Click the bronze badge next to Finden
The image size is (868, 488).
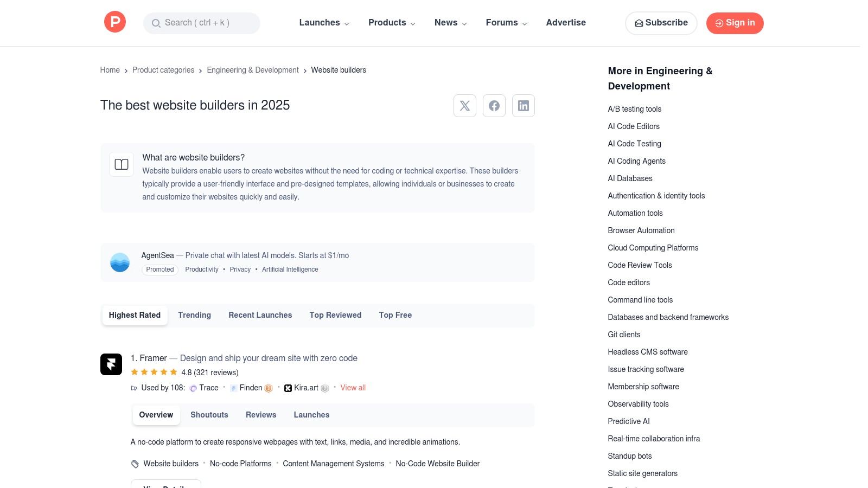click(269, 388)
